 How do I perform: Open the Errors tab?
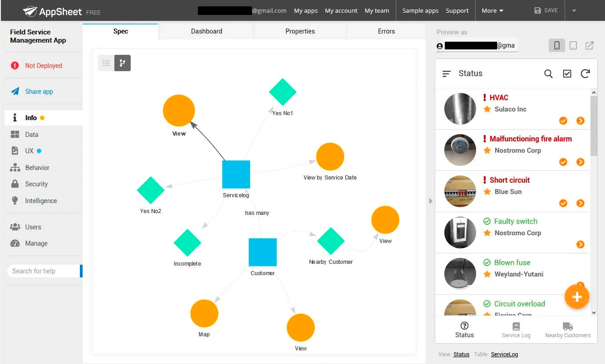pyautogui.click(x=386, y=31)
